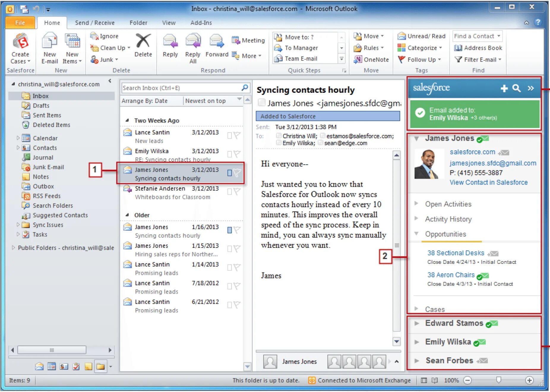The image size is (550, 392).
Task: Collapse Salesforce panel with double chevron
Action: (531, 88)
